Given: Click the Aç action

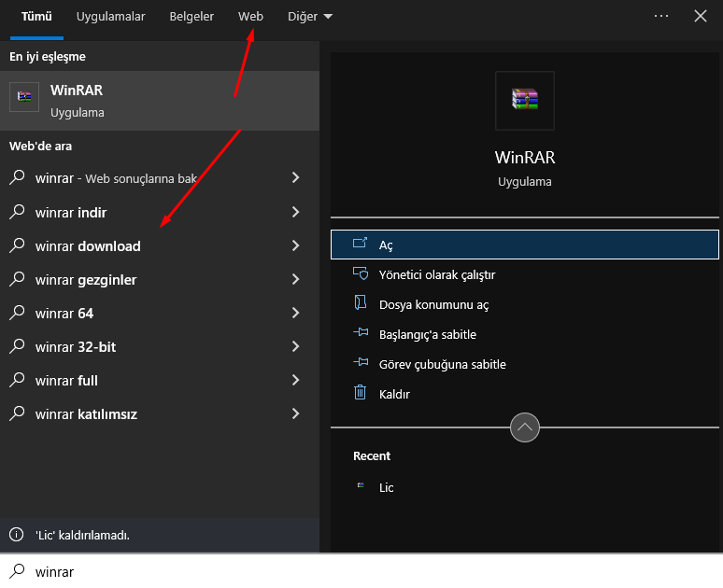Looking at the screenshot, I should tap(525, 245).
